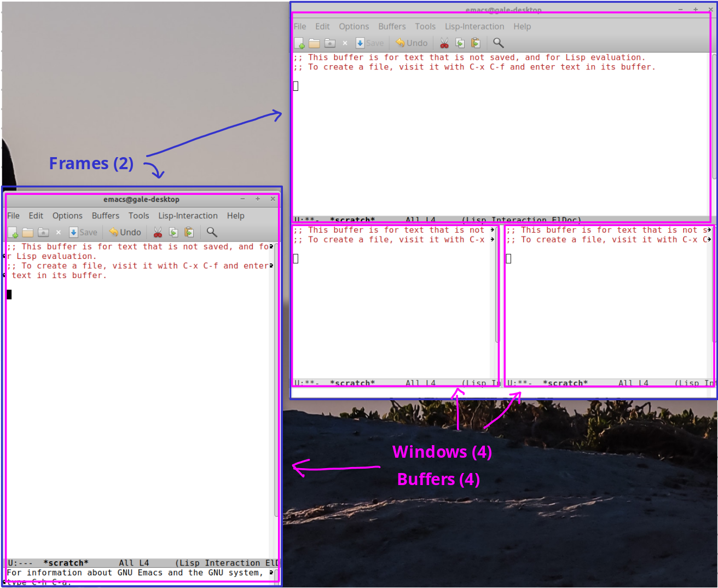Click the Copy icon in the left frame toolbar
Viewport: 718px width, 588px height.
[173, 233]
